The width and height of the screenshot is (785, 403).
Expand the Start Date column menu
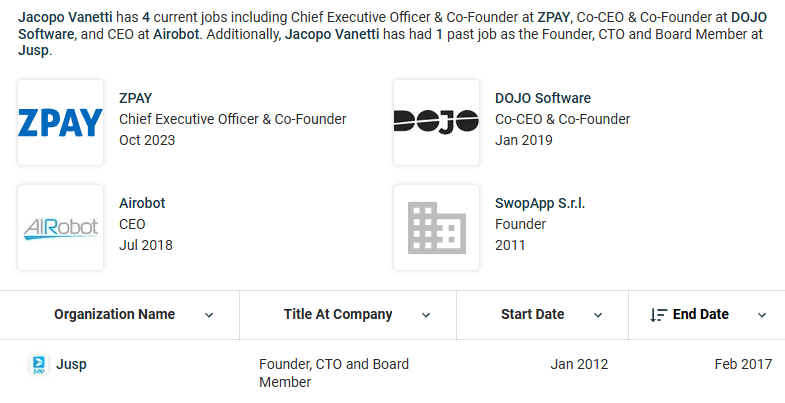(x=598, y=315)
